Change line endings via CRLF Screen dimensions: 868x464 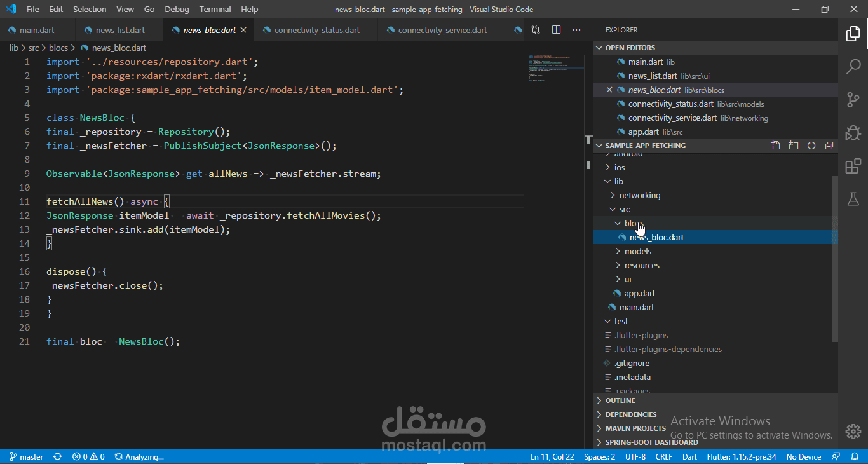pos(664,456)
